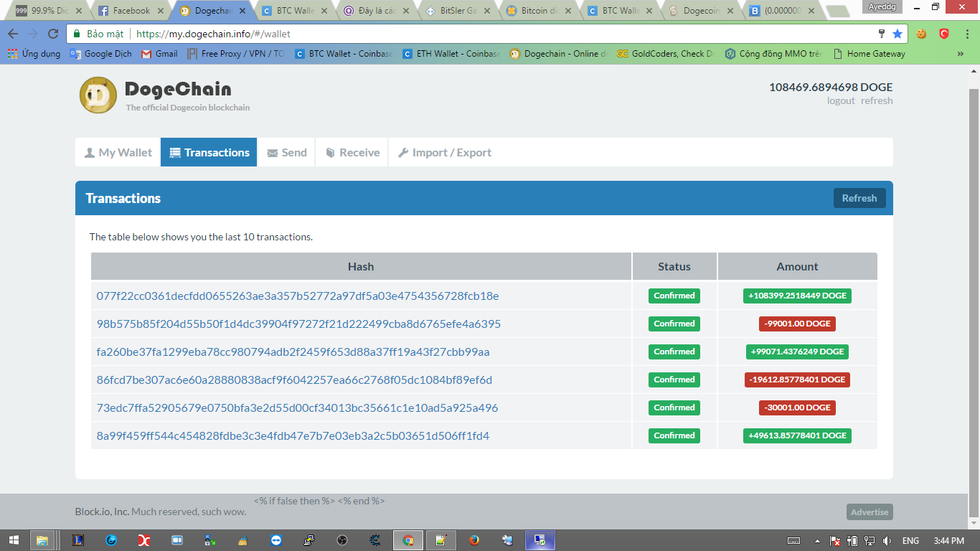This screenshot has width=980, height=551.
Task: Switch to the BitSler browser tab
Action: click(459, 11)
